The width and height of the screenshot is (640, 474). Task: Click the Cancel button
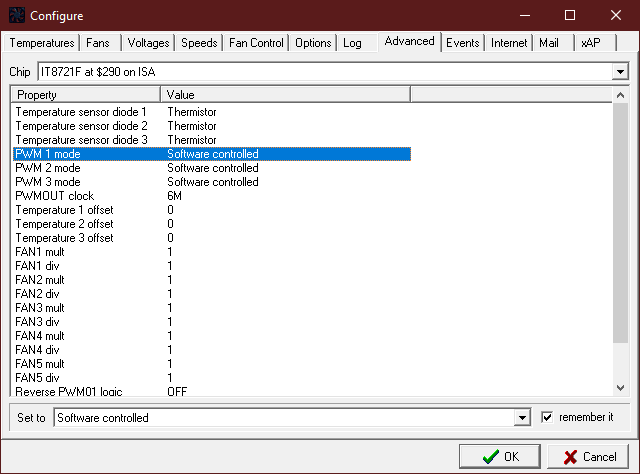point(588,456)
